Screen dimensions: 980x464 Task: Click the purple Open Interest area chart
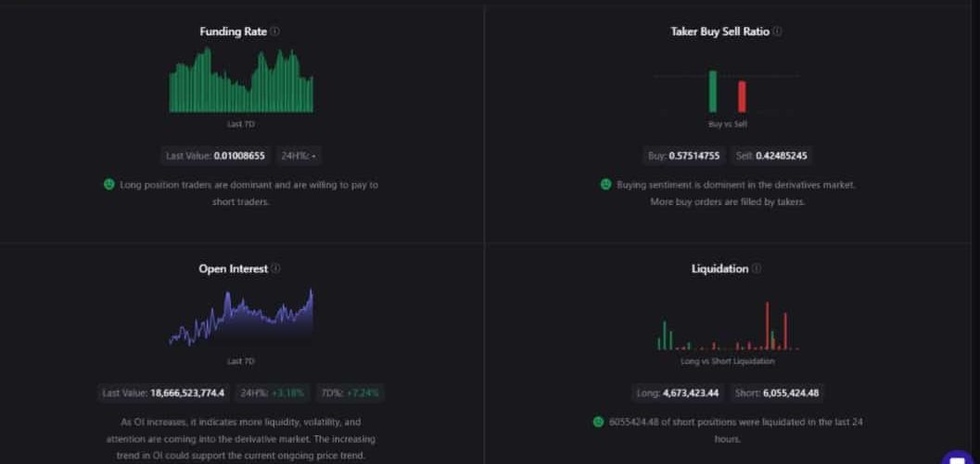(241, 320)
